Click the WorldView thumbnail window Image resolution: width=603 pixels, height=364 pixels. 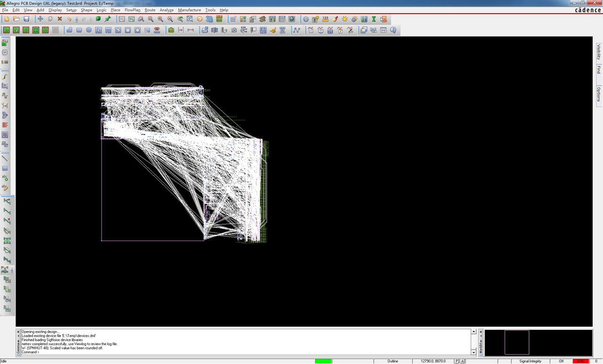click(538, 342)
